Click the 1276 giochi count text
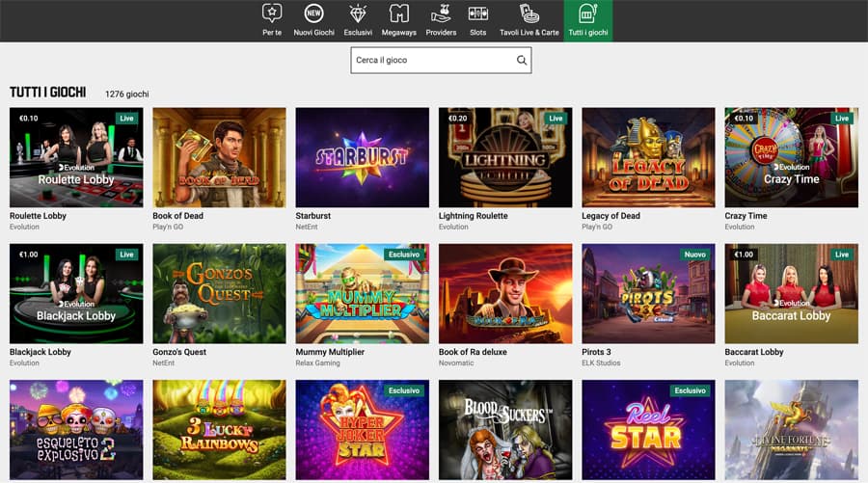Viewport: 868px width, 483px height. [x=126, y=94]
